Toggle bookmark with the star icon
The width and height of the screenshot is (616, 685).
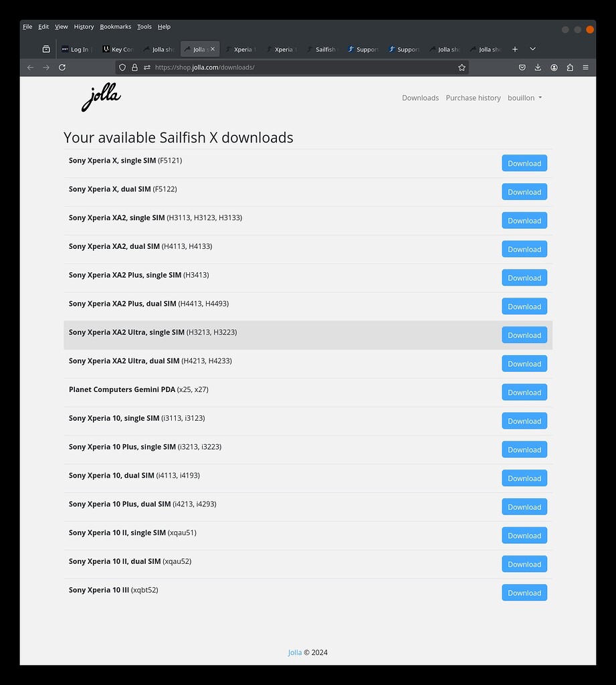pyautogui.click(x=461, y=67)
